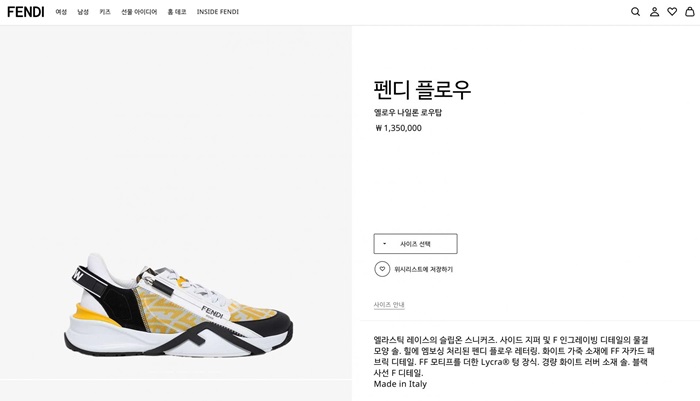Click the 펜디 플로우 product title
Viewport: 700px width, 401px height.
(x=422, y=90)
